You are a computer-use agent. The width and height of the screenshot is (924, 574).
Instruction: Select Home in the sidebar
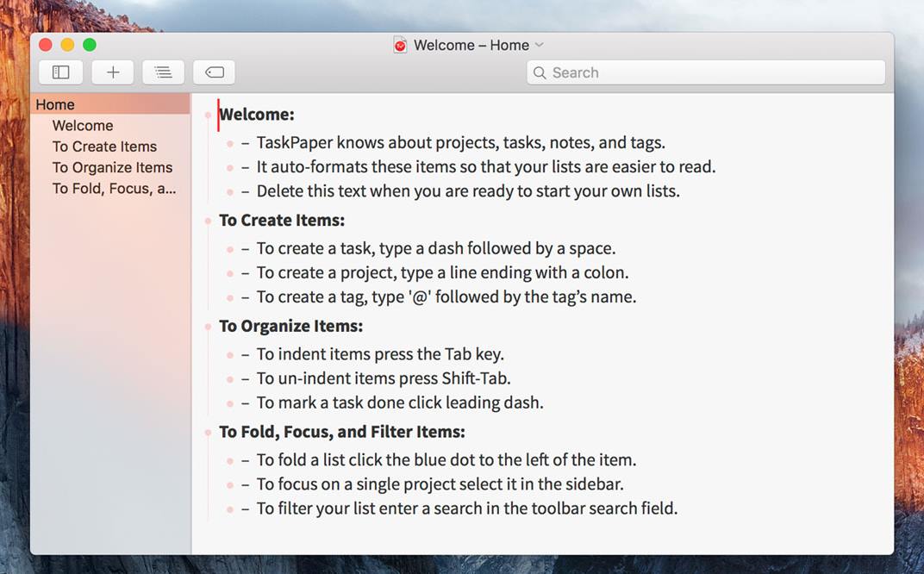pyautogui.click(x=110, y=104)
